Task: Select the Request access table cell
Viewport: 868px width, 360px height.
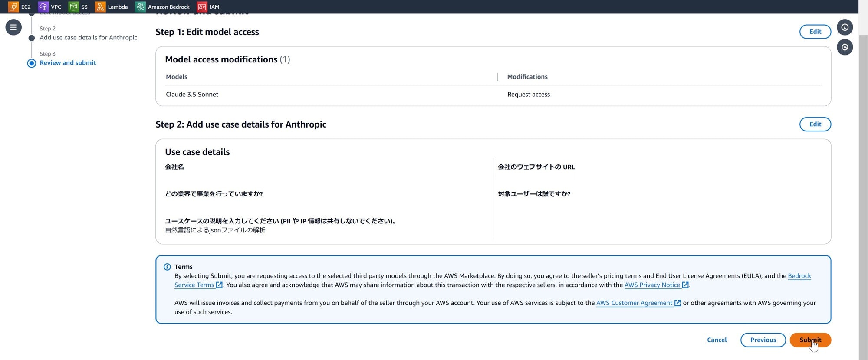Action: click(x=528, y=95)
